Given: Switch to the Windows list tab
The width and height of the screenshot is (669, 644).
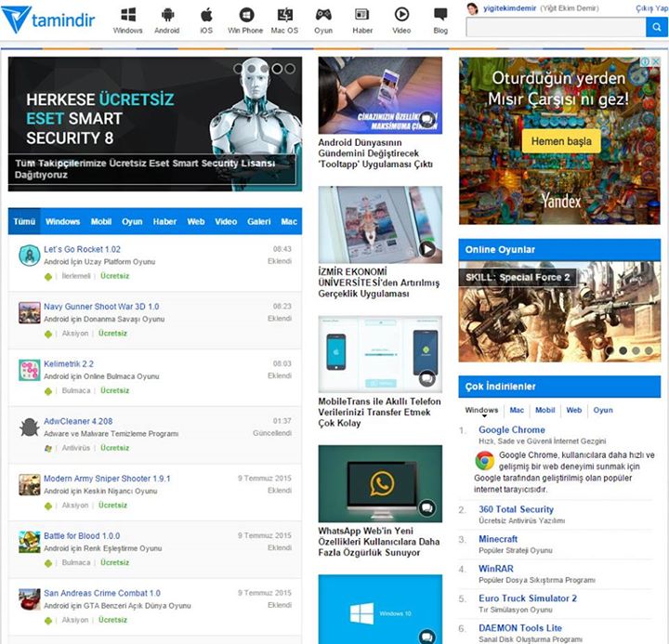Looking at the screenshot, I should point(63,221).
